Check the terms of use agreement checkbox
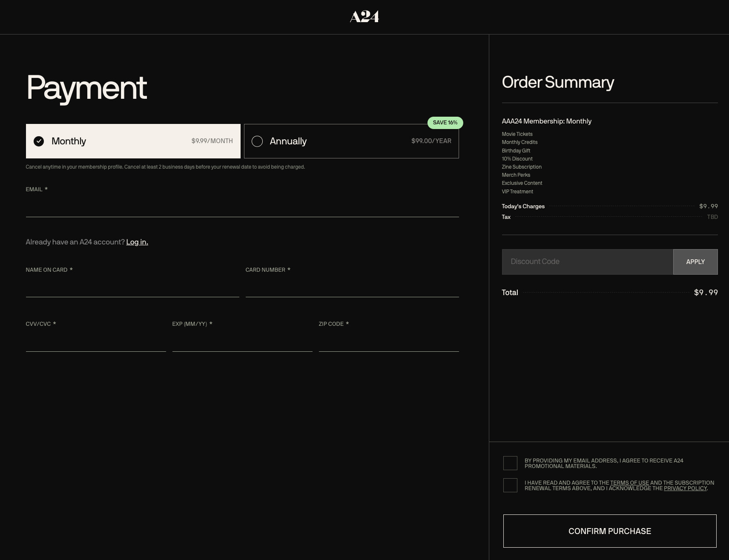Screen dimensions: 729x560 [x=510, y=485]
